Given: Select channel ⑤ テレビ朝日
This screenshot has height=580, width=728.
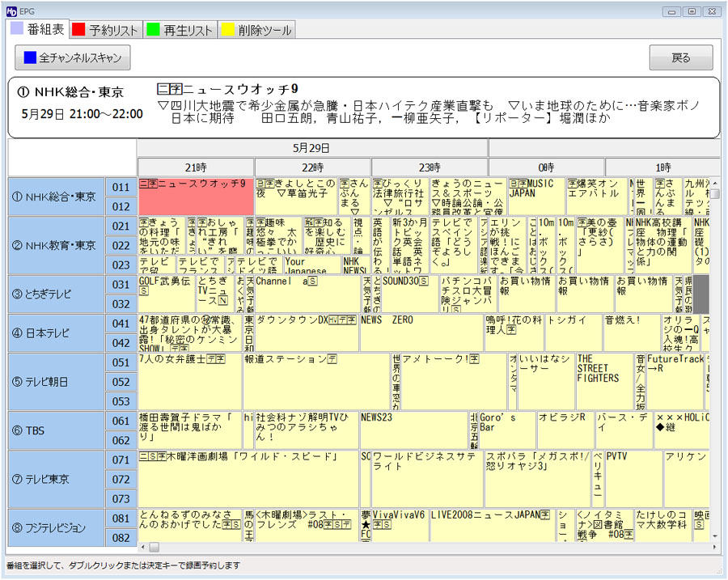Looking at the screenshot, I should [x=56, y=382].
